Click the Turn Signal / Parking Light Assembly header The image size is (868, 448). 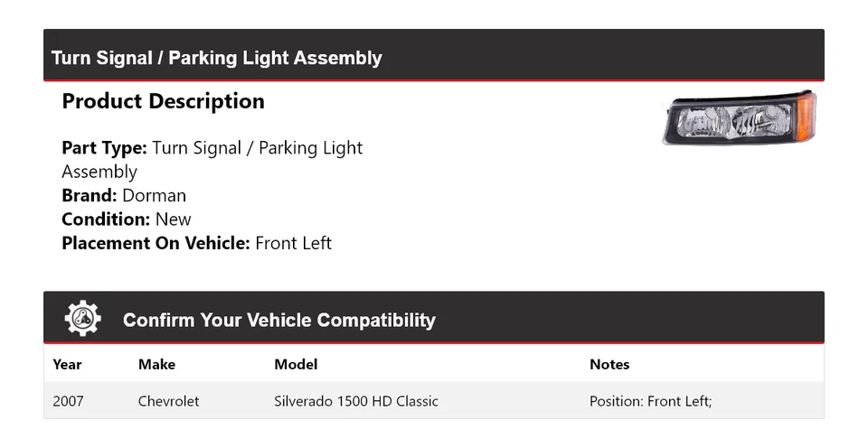[217, 58]
